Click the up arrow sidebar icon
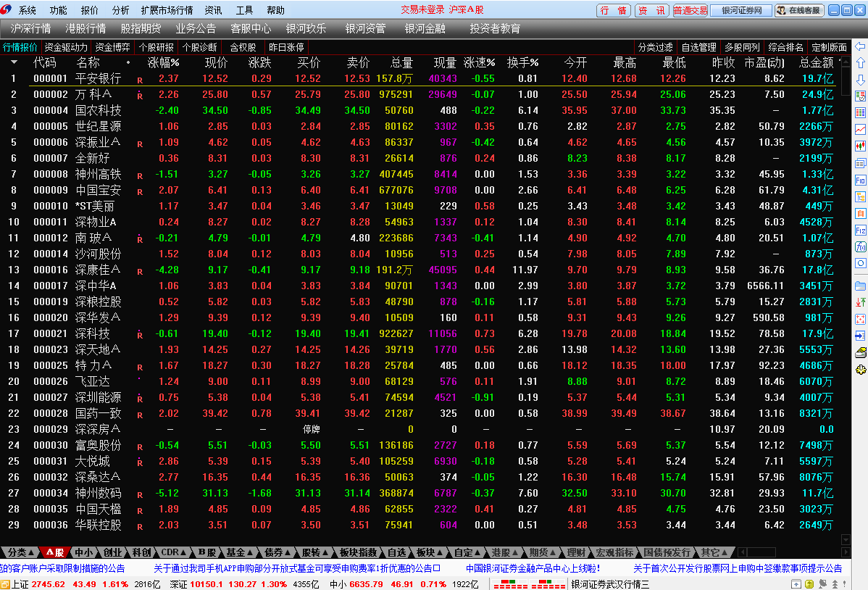This screenshot has height=590, width=868. coord(860,63)
